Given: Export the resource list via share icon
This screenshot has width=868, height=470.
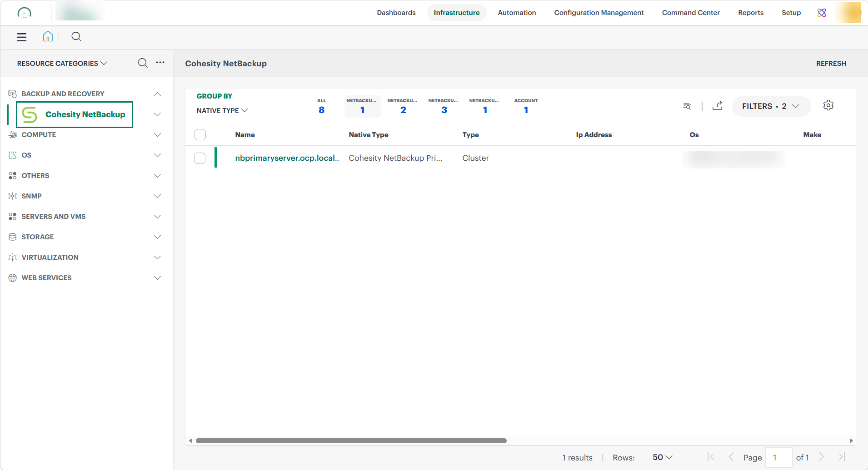Looking at the screenshot, I should [718, 106].
